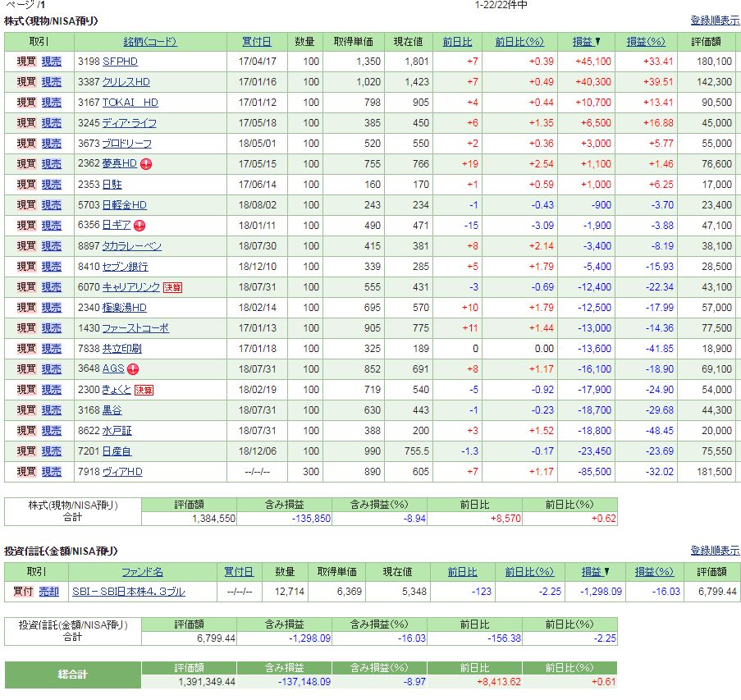Image resolution: width=741 pixels, height=700 pixels.
Task: Open the 日軽金HD stock link
Action: pyautogui.click(x=124, y=204)
